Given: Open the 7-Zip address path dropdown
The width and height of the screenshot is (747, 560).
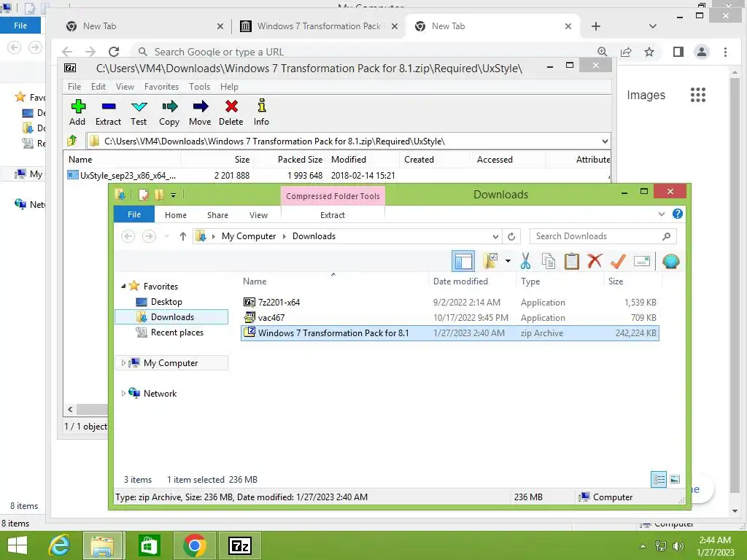Looking at the screenshot, I should click(x=605, y=141).
